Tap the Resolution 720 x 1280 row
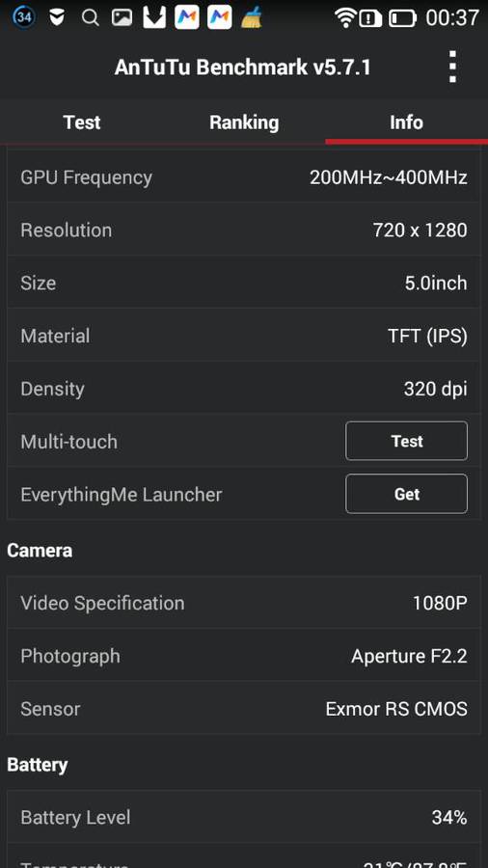 tap(244, 230)
